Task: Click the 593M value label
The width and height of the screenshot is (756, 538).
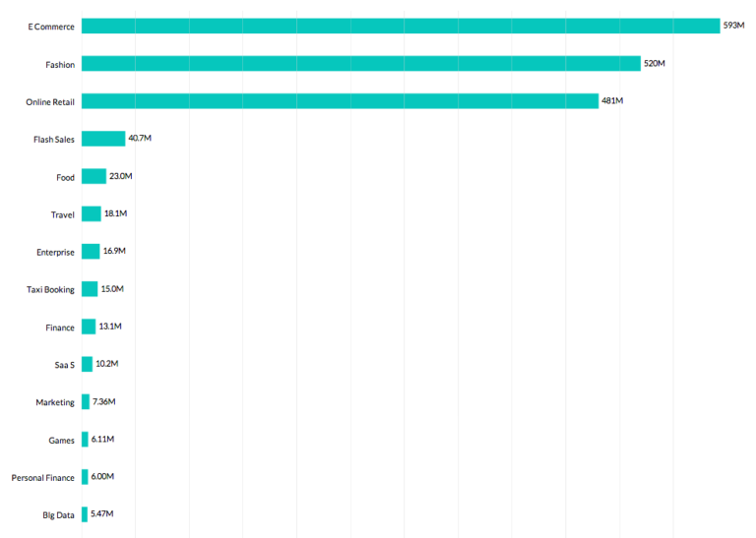Action: point(733,26)
